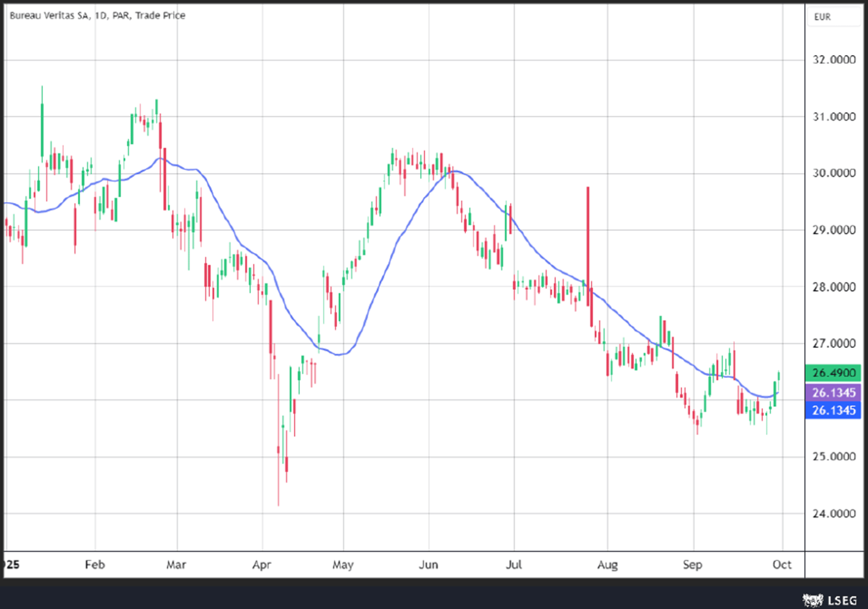Image resolution: width=868 pixels, height=609 pixels.
Task: Click the Jun label on the time axis
Action: tap(428, 564)
